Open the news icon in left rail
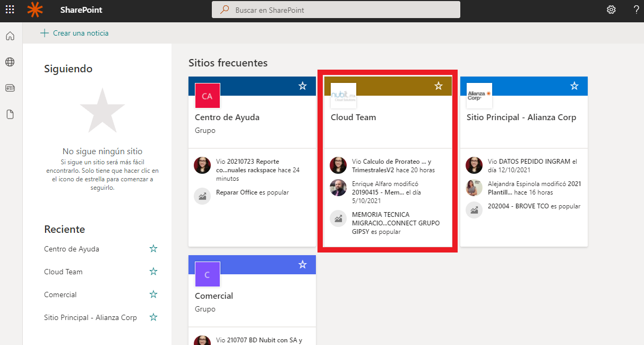Viewport: 644px width, 345px height. [x=10, y=88]
